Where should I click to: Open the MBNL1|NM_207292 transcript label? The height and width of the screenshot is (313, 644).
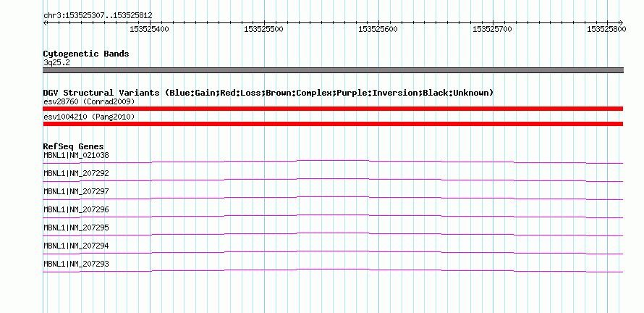point(76,174)
